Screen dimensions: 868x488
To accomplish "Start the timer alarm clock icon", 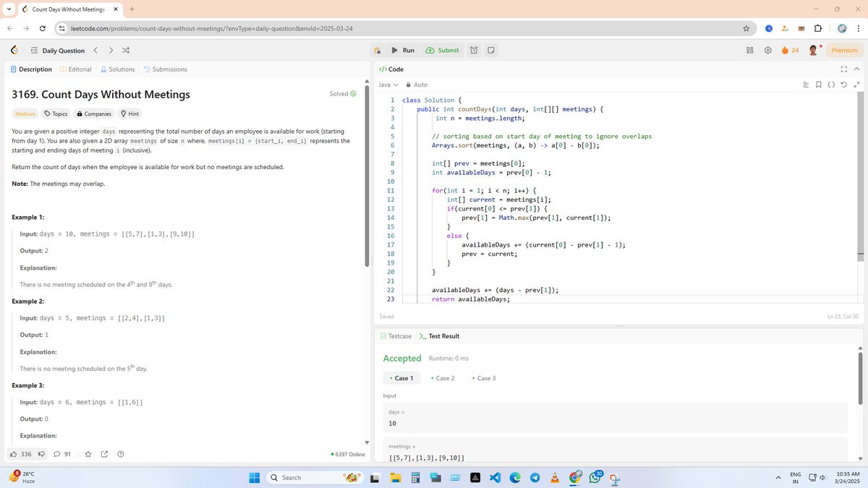I will tap(474, 51).
